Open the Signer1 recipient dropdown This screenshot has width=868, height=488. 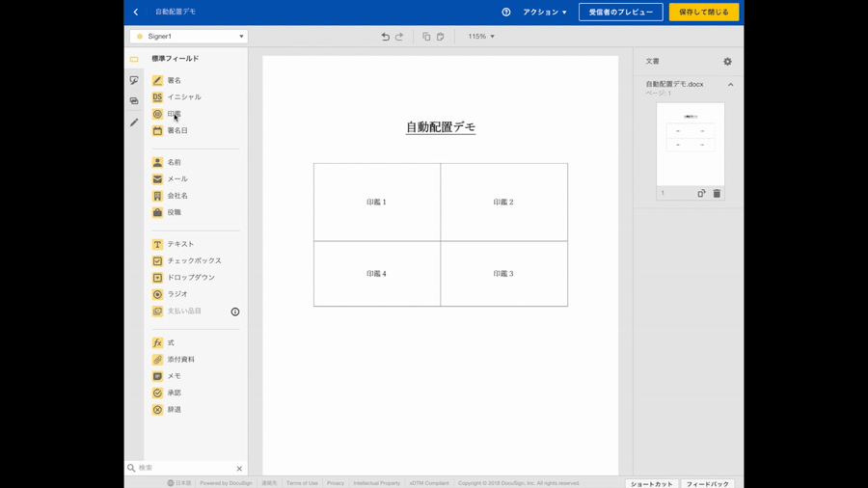click(x=189, y=36)
